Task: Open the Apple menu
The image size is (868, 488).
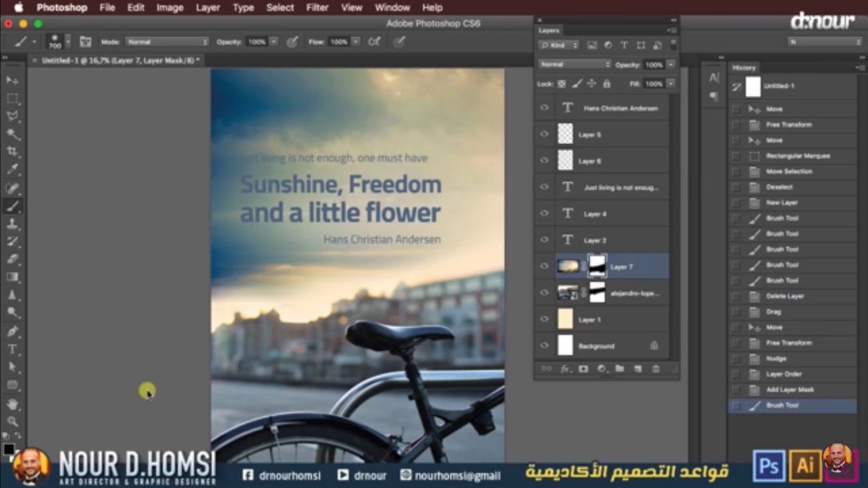Action: point(18,7)
